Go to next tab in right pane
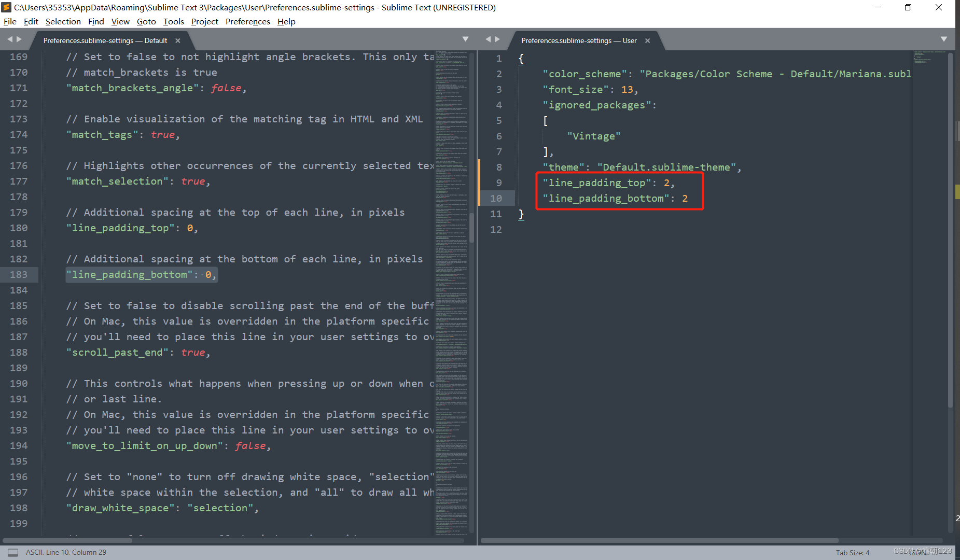Screen dimensions: 960x560 tap(497, 39)
